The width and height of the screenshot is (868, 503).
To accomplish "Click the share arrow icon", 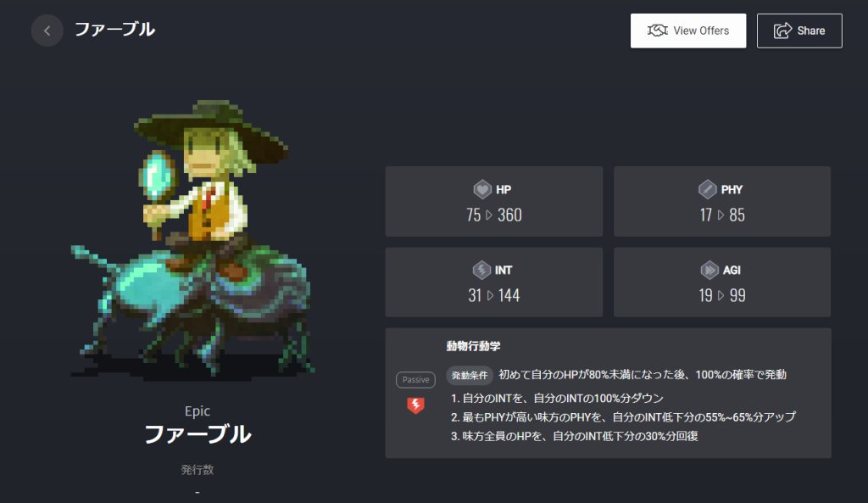I will (x=782, y=31).
